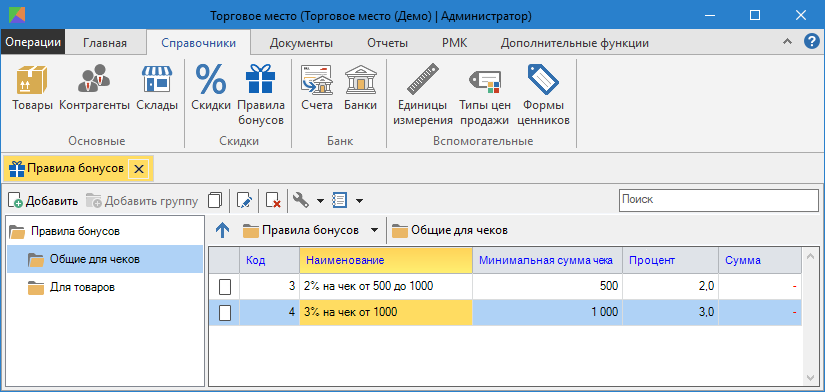The image size is (825, 392).
Task: Click percent cell 2,0
Action: pos(670,287)
